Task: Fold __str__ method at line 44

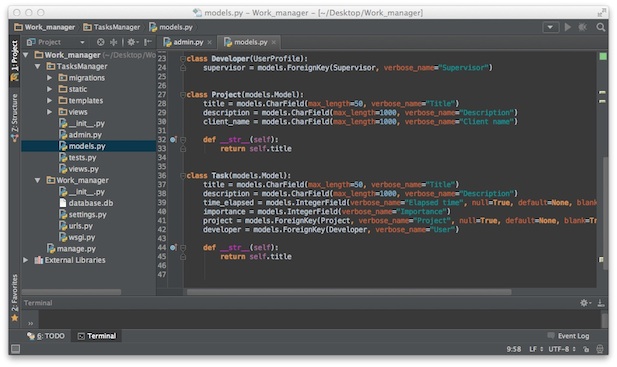Action: coord(183,248)
